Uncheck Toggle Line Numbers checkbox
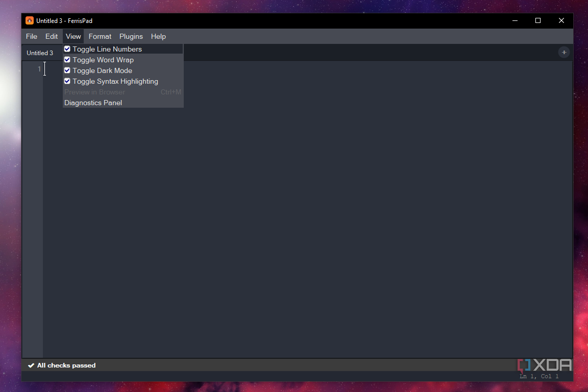The width and height of the screenshot is (588, 392). pos(67,49)
